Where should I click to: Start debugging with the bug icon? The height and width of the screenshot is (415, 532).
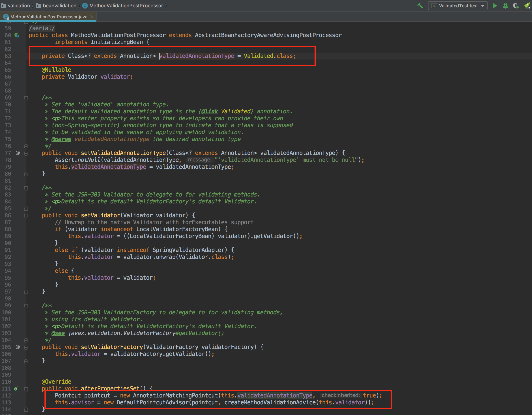(x=506, y=6)
